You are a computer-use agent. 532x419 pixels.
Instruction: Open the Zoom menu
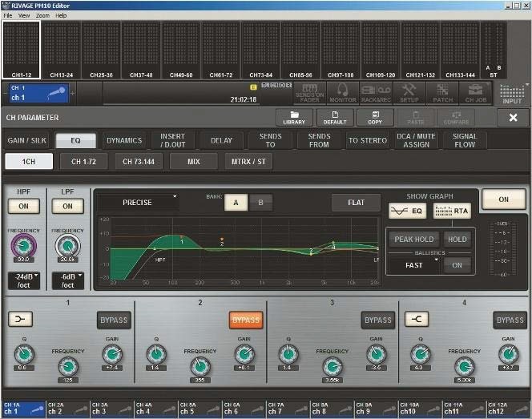pos(43,15)
